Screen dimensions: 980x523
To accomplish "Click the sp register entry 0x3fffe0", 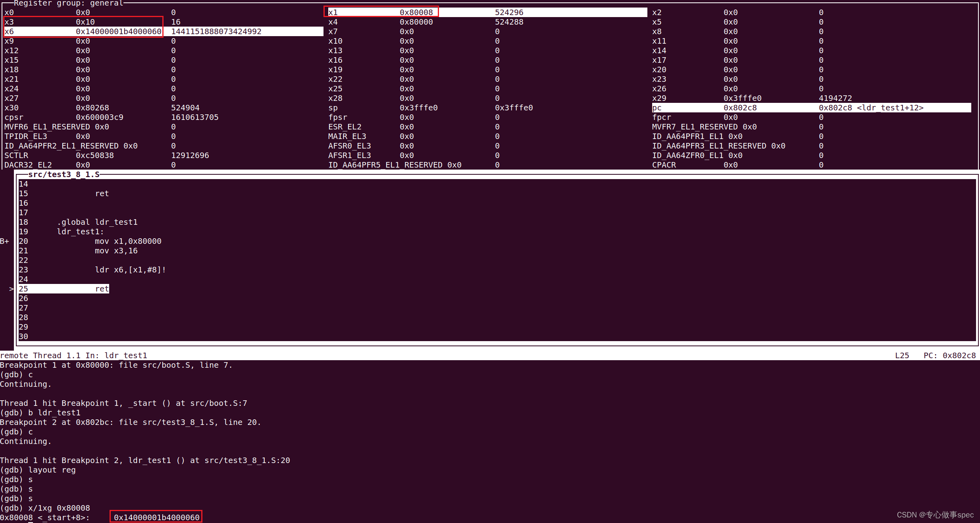I will (x=419, y=108).
